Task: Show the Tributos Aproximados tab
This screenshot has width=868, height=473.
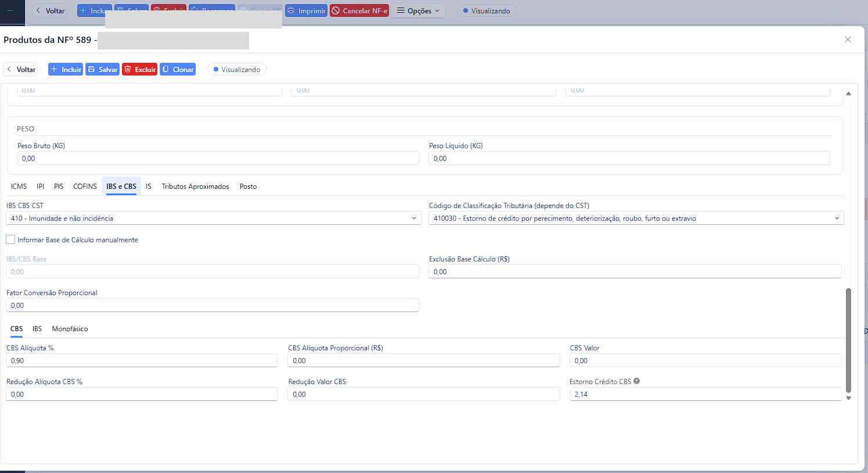Action: coord(195,187)
